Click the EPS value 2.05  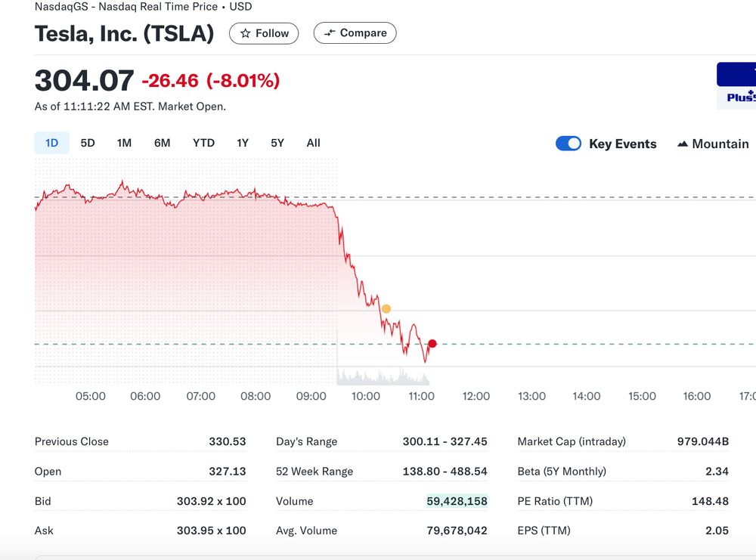point(717,531)
